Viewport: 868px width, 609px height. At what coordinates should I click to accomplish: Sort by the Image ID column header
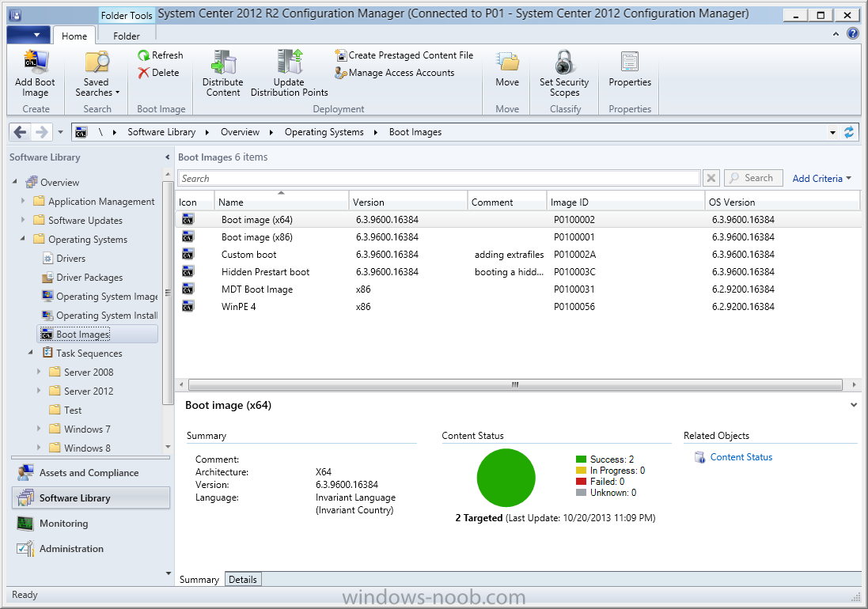tap(626, 202)
